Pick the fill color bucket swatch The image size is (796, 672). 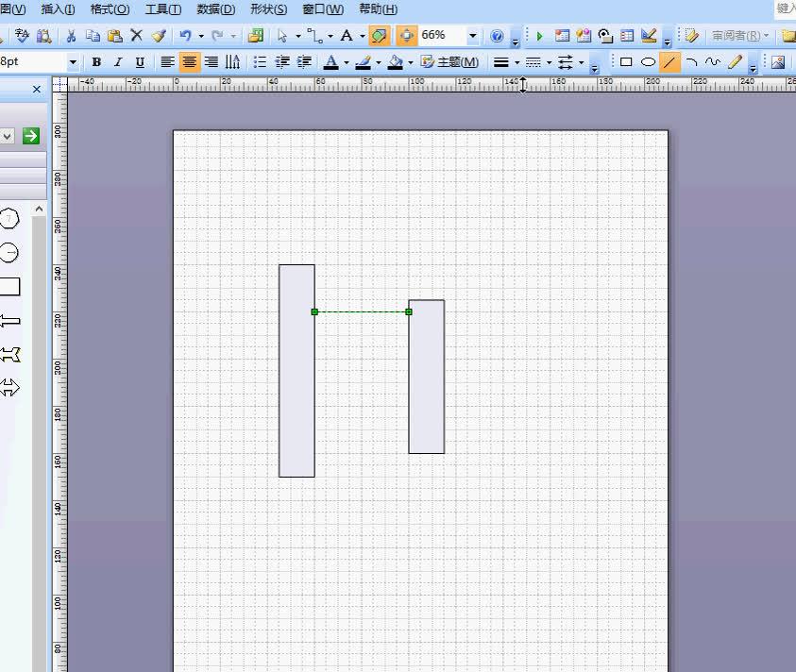395,62
